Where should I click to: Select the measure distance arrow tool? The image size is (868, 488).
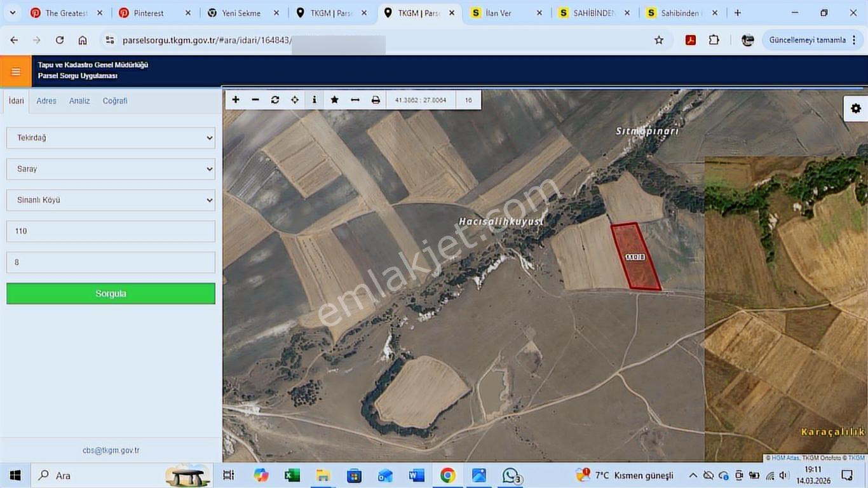click(x=355, y=100)
